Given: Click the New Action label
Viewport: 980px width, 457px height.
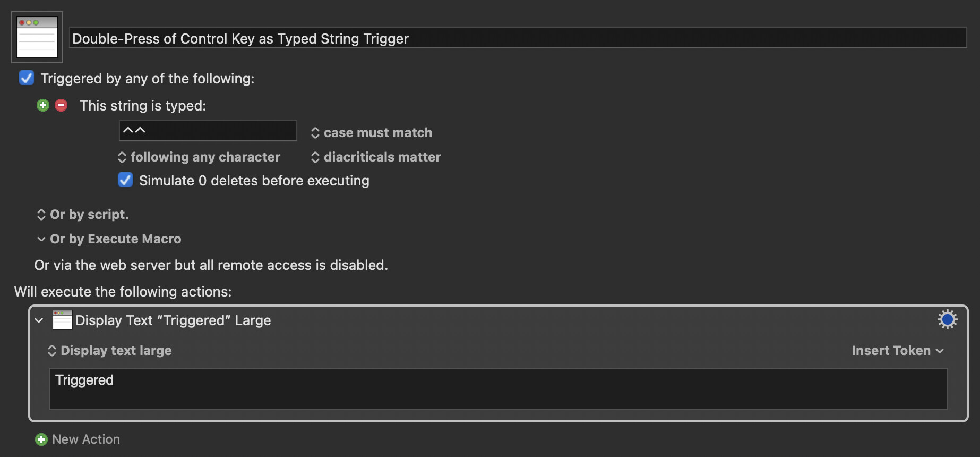Looking at the screenshot, I should [x=86, y=439].
